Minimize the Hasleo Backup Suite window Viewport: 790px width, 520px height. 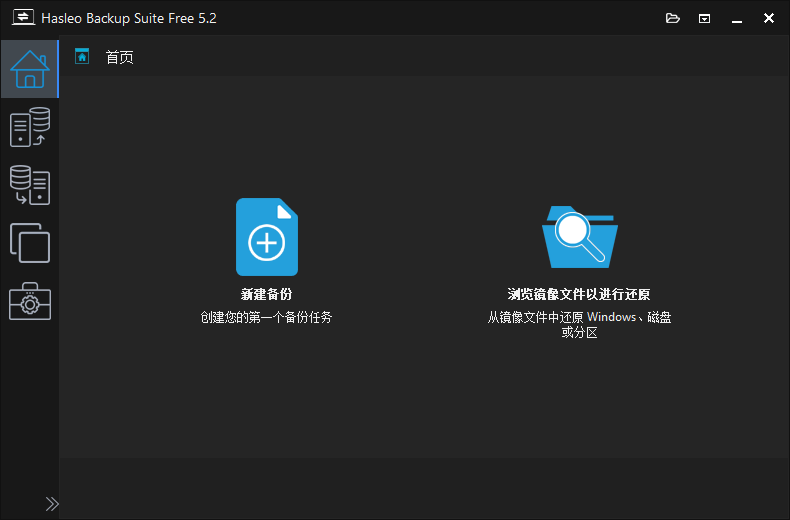737,18
